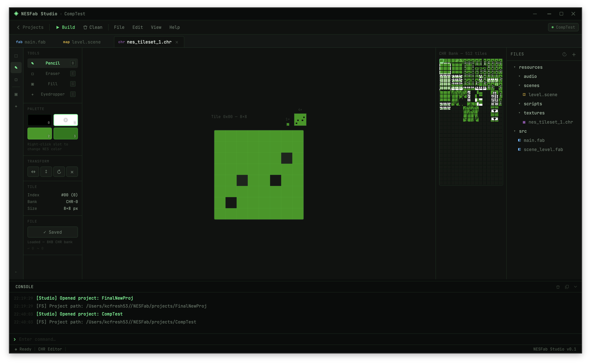
Task: Collapse the textures folder
Action: 519,113
